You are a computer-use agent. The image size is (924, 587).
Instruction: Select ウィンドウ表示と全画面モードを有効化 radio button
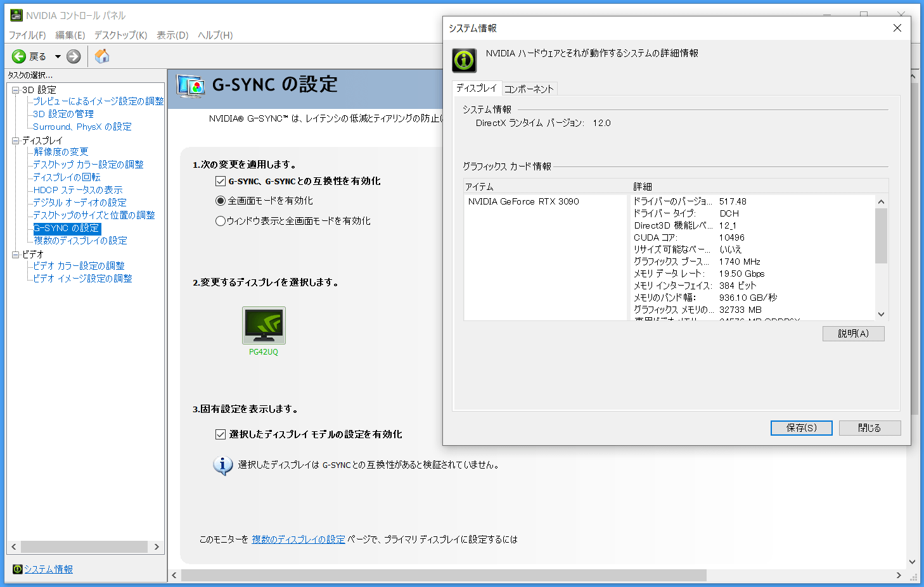[221, 221]
